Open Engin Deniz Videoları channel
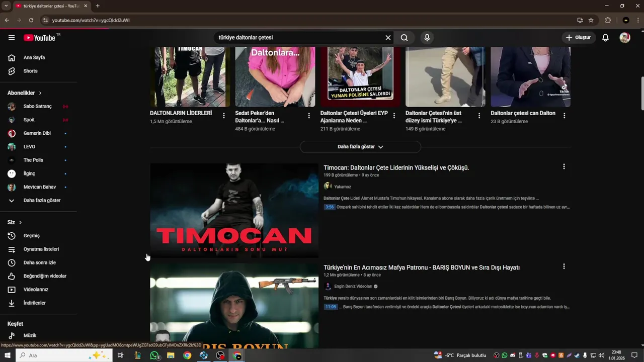The height and width of the screenshot is (362, 644). tap(353, 287)
